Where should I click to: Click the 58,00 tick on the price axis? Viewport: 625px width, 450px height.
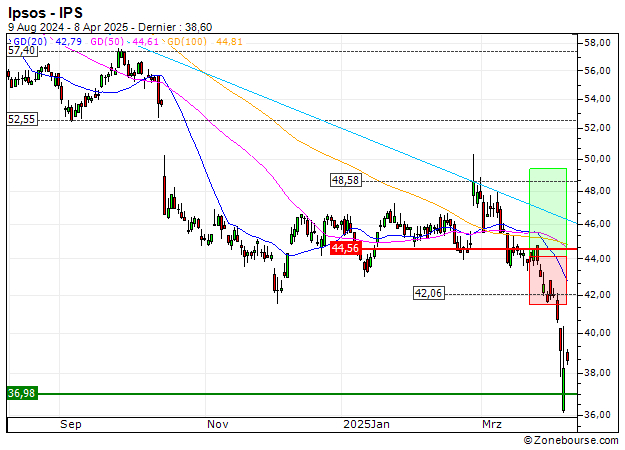pyautogui.click(x=597, y=43)
